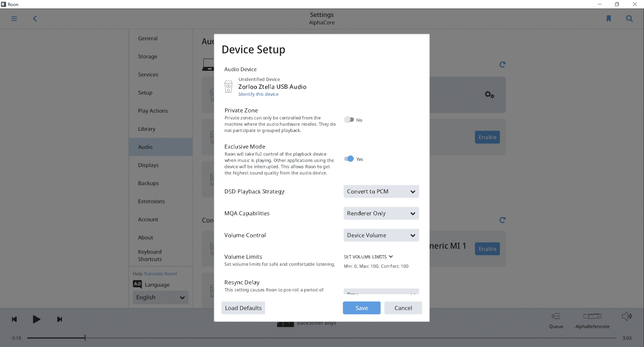Viewport: 644px width, 347px height.
Task: Skip to the next track
Action: tap(59, 319)
